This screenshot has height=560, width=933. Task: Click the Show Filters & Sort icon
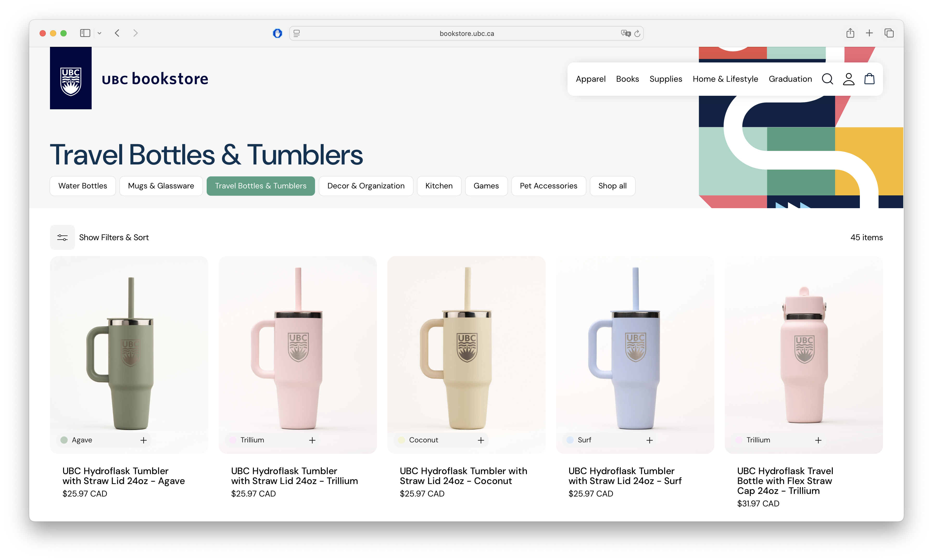tap(62, 237)
